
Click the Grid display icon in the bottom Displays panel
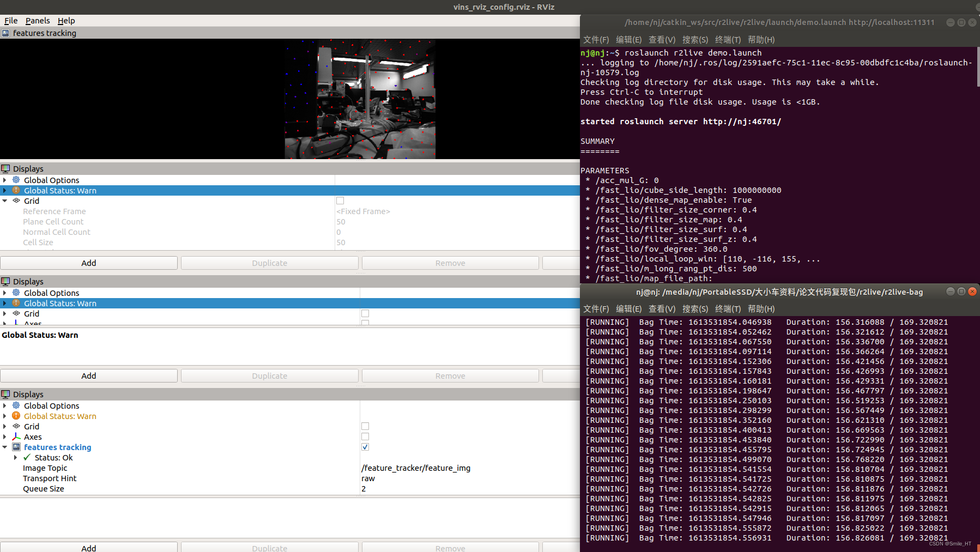(x=16, y=426)
